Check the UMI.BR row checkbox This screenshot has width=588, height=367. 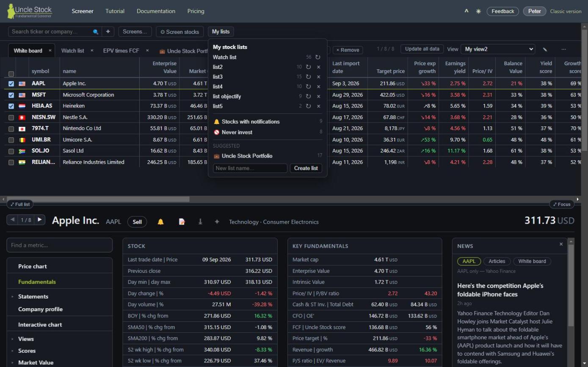click(11, 140)
